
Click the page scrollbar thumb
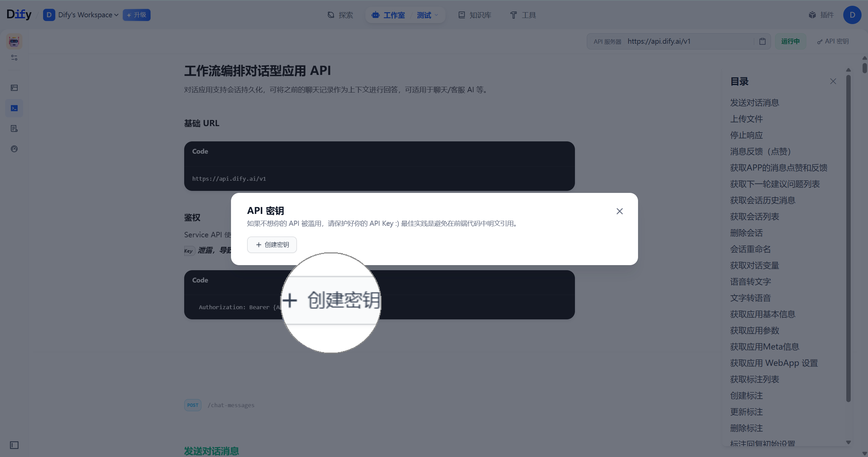865,68
